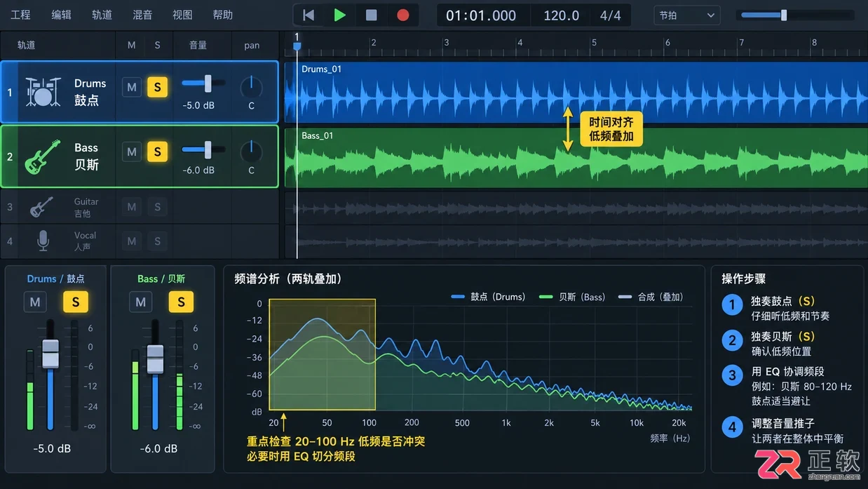
Task: Select the Vocal track's dimmed clip
Action: 576,242
